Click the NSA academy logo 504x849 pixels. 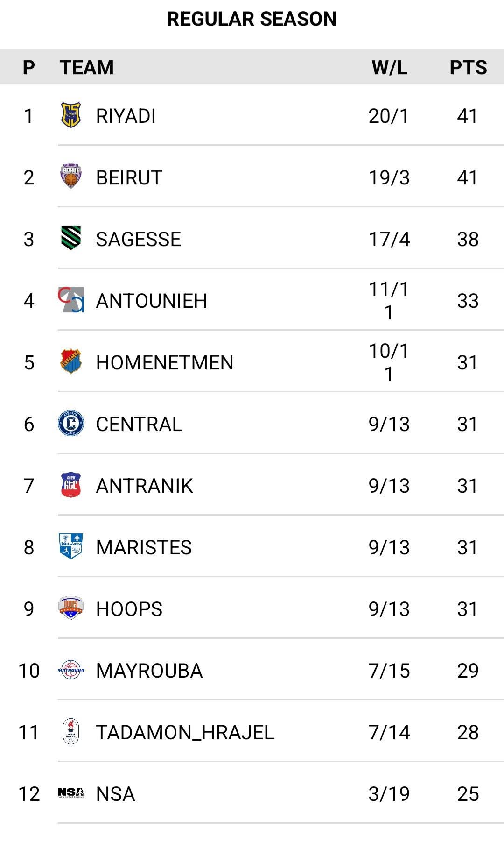click(71, 793)
